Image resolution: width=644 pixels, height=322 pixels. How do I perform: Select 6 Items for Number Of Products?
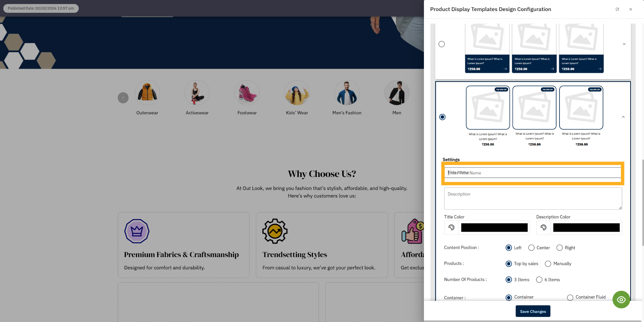(x=539, y=279)
